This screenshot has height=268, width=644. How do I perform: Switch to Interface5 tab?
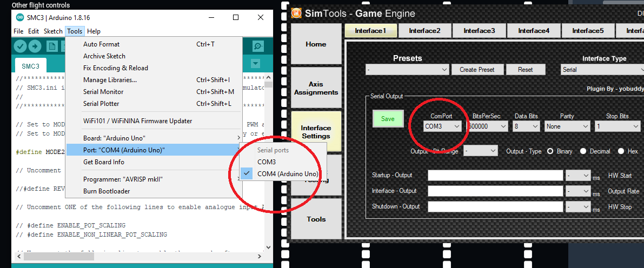click(x=588, y=30)
